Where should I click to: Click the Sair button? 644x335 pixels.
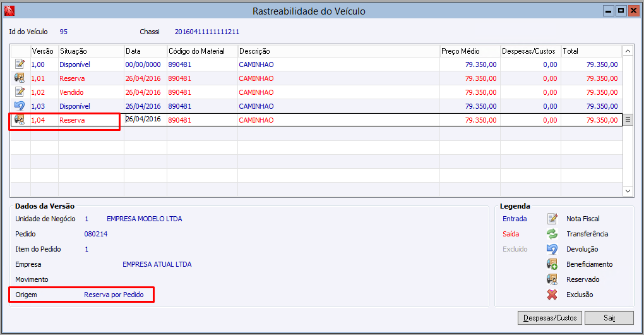609,318
